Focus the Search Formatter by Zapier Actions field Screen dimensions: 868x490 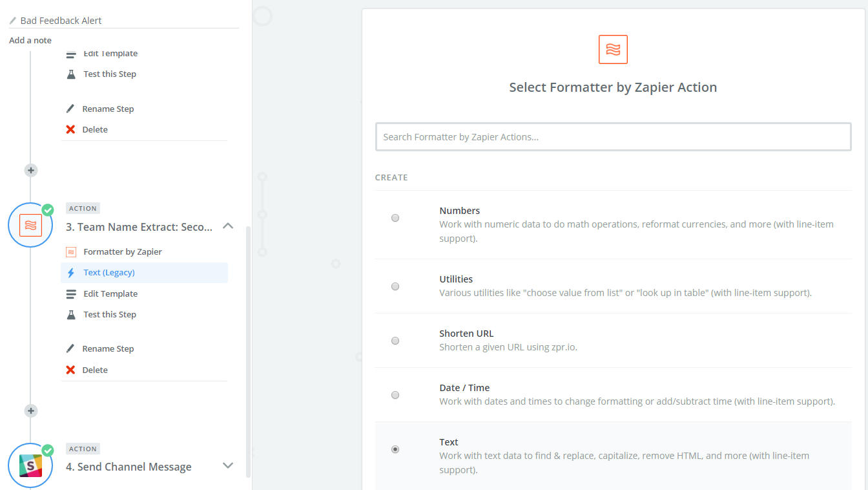[x=613, y=137]
